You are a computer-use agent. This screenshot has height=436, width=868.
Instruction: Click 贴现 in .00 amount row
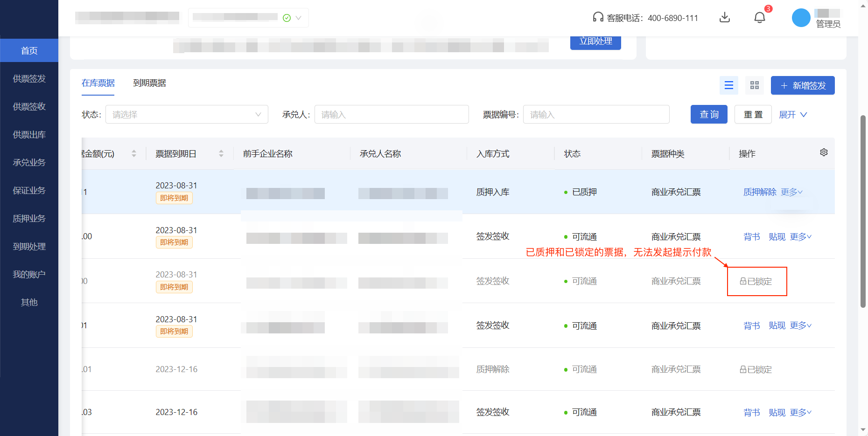click(777, 237)
